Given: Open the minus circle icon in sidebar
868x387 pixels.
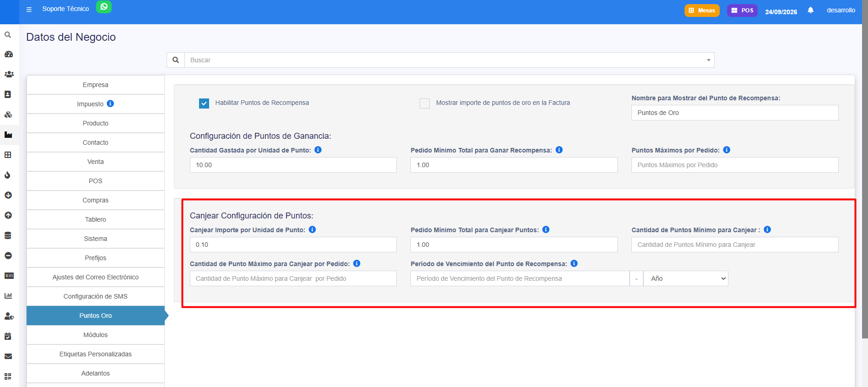Looking at the screenshot, I should [x=8, y=256].
